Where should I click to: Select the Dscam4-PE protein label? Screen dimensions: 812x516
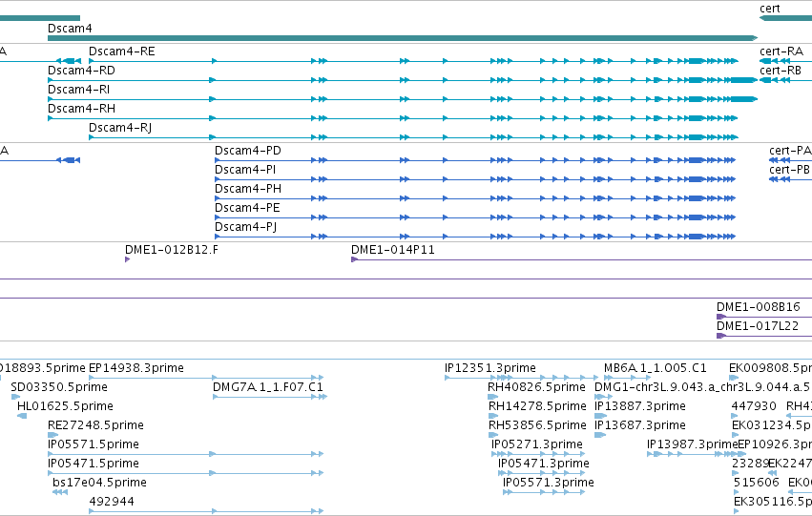coord(247,208)
